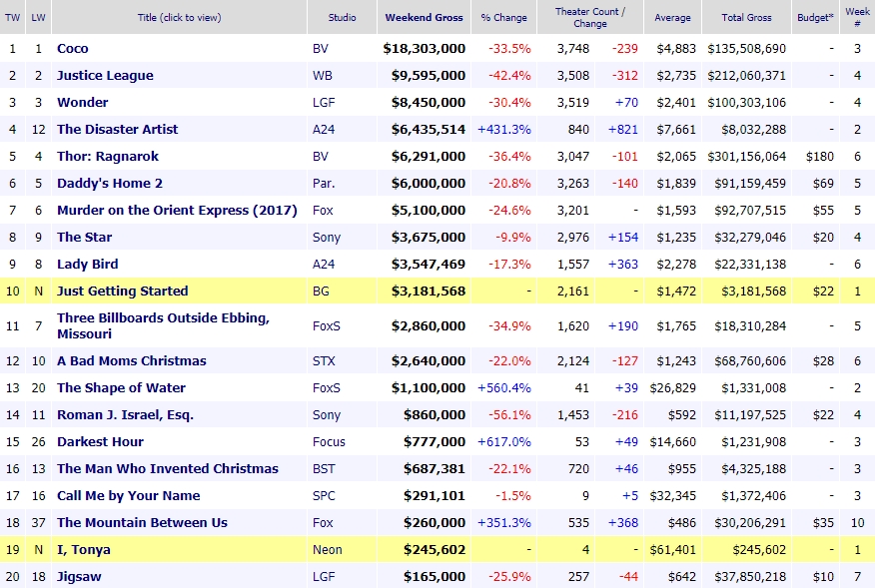Select Thor: Ragnarok budget $180
This screenshot has height=588, width=875.
pos(820,156)
